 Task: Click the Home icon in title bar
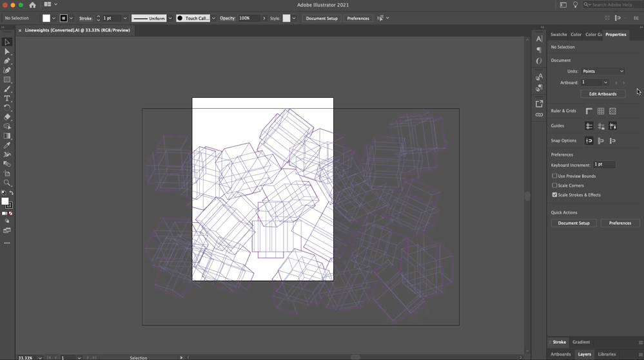pos(32,5)
